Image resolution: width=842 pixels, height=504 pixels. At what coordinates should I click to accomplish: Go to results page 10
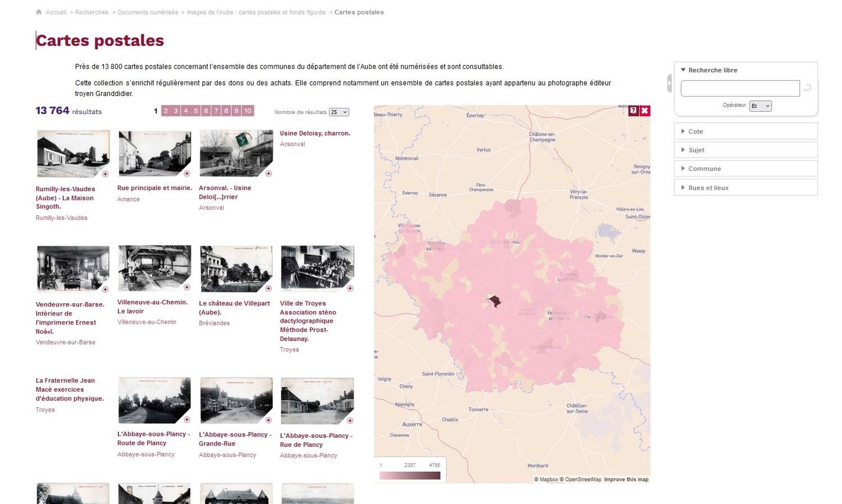248,111
